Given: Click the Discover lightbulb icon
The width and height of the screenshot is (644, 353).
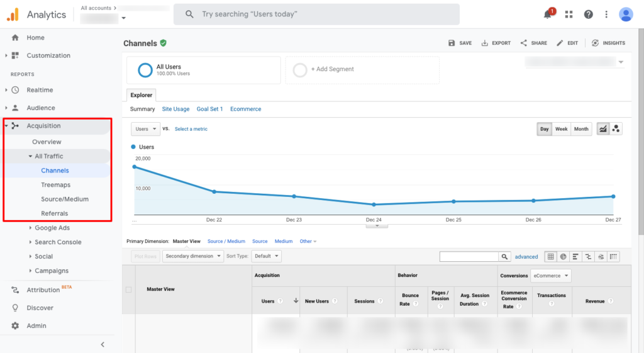Looking at the screenshot, I should click(15, 308).
